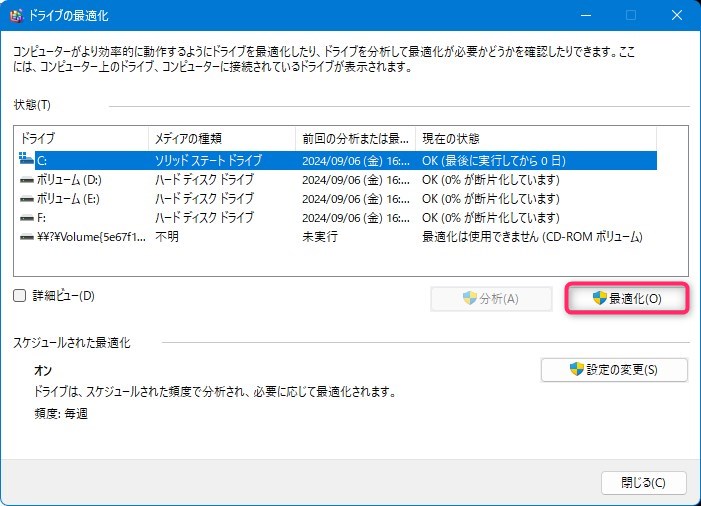Enable the 詳細ビュー(D) checkbox
The image size is (701, 506).
click(x=20, y=296)
